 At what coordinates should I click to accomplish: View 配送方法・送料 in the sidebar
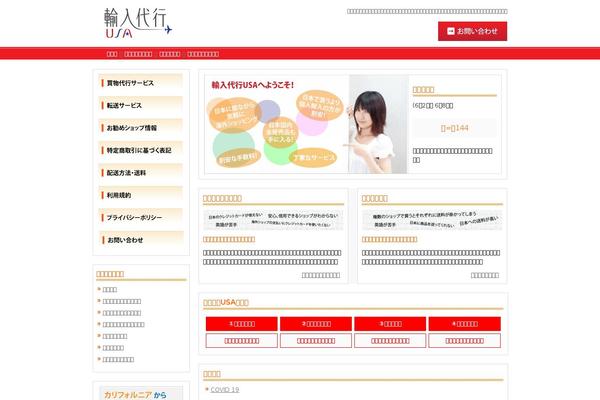click(x=140, y=173)
